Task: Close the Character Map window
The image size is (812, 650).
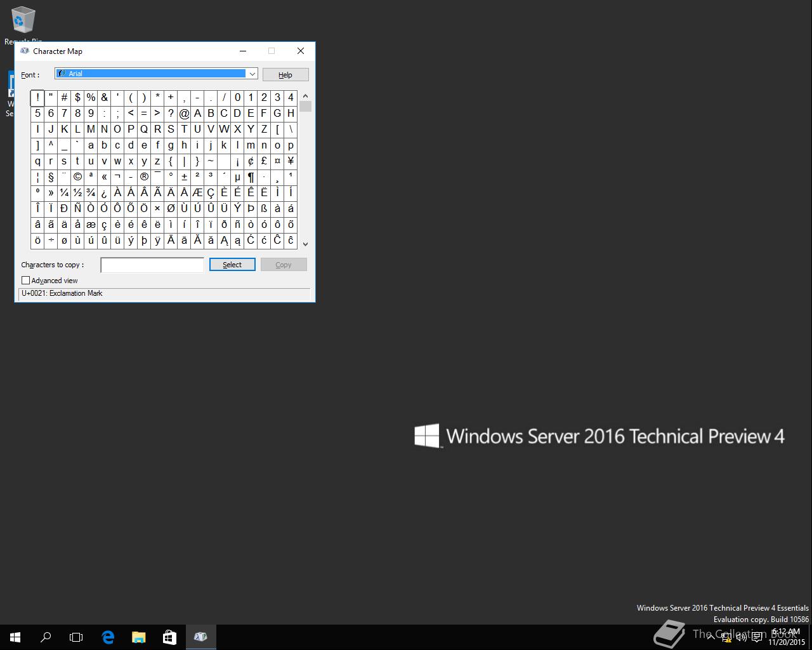Action: click(x=301, y=51)
